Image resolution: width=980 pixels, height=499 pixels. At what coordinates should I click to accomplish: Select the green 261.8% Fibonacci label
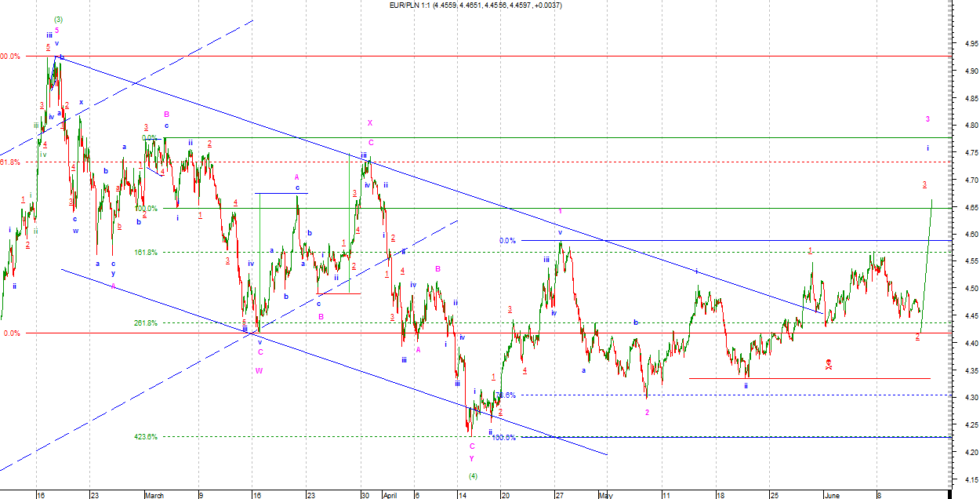click(145, 322)
